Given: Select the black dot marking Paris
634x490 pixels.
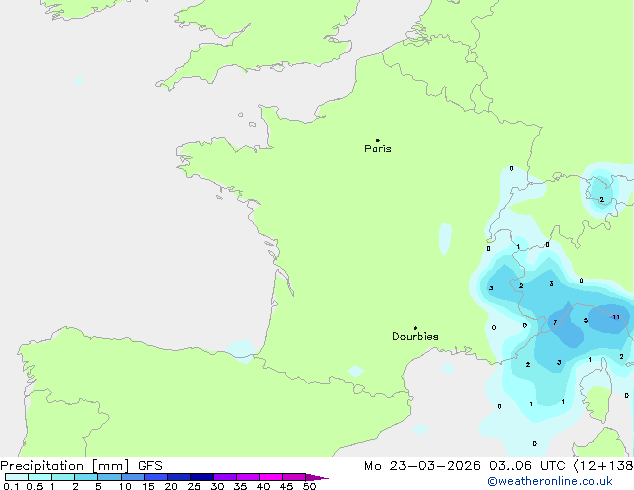Looking at the screenshot, I should 378,140.
